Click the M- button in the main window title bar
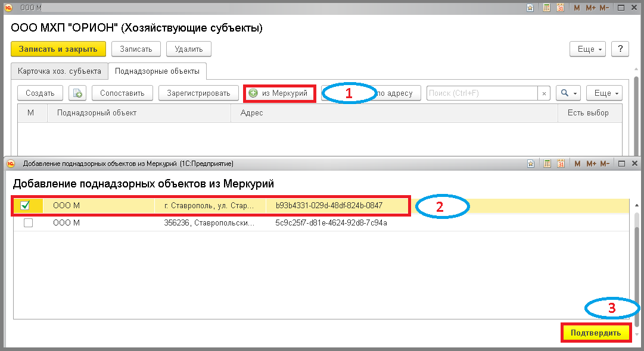 click(x=604, y=8)
